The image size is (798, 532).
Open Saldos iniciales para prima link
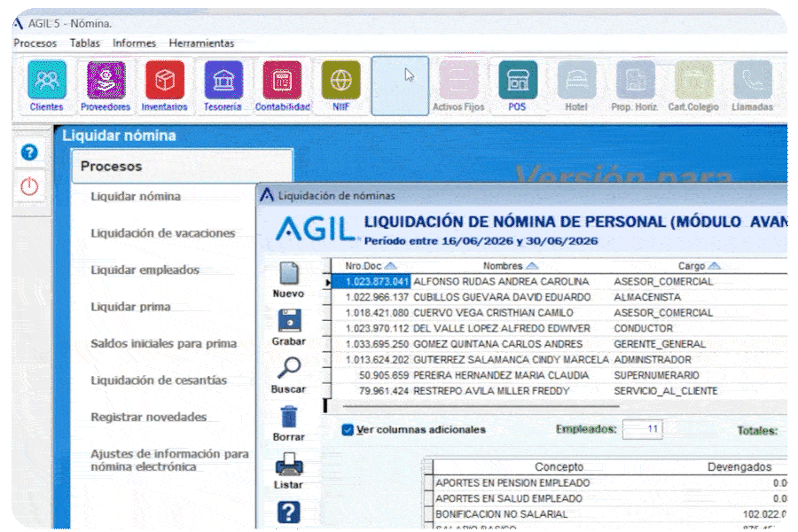163,344
